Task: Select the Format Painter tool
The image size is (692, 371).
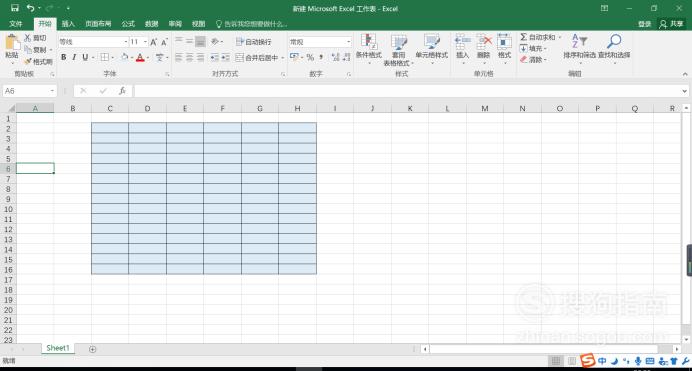Action: (x=38, y=61)
